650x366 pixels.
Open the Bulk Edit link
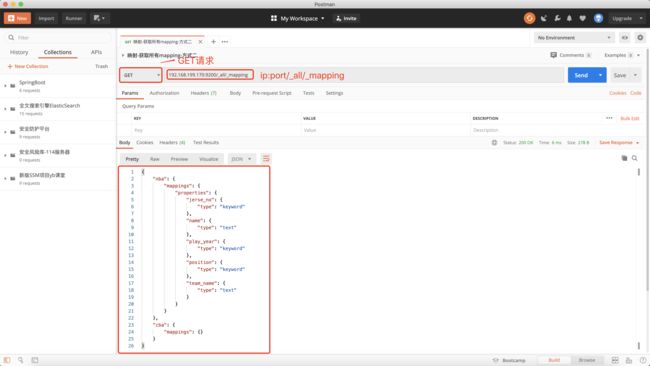630,119
